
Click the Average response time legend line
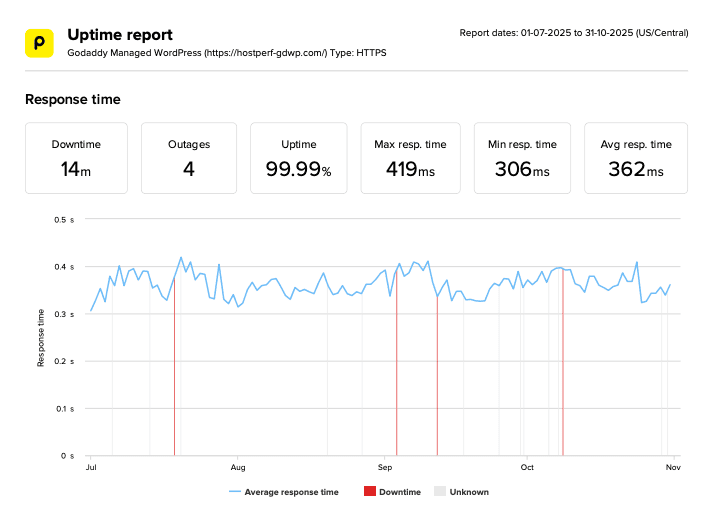click(236, 492)
